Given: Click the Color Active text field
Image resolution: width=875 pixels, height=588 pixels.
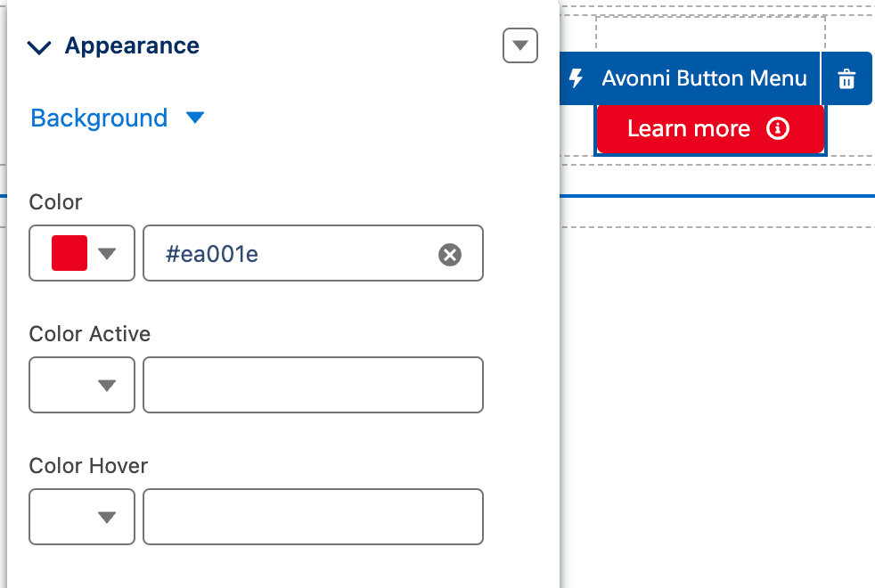Looking at the screenshot, I should (313, 385).
